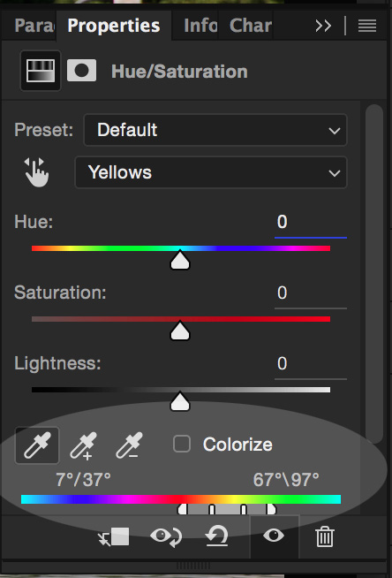The image size is (392, 578).
Task: Delete the adjustment layer with trash icon
Action: tap(325, 536)
